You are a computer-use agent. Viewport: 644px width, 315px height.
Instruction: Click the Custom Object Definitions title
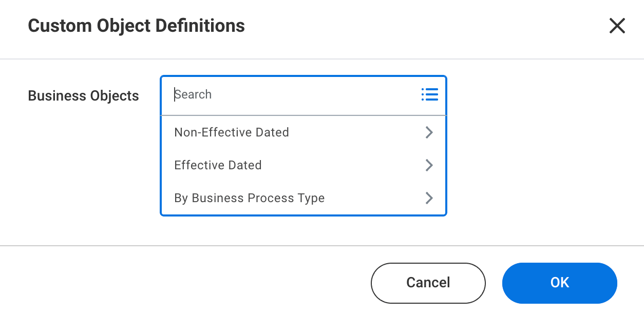[136, 26]
